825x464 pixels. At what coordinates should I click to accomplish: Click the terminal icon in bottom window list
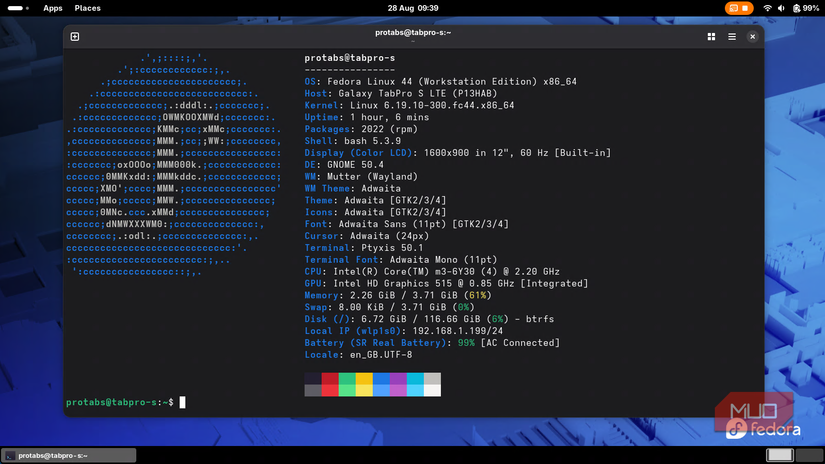click(9, 456)
